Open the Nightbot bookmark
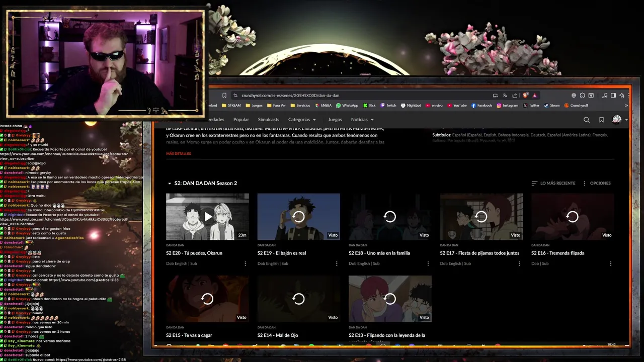644x362 pixels. (x=411, y=106)
